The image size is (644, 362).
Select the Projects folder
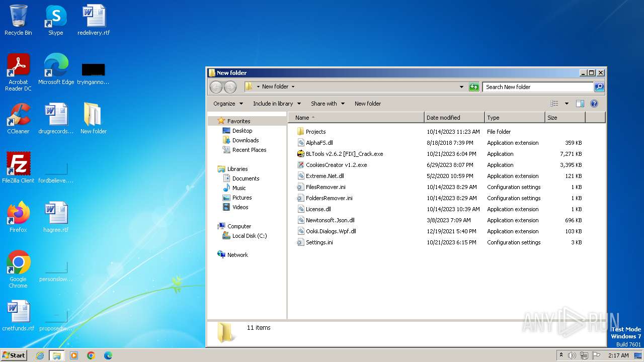point(315,132)
